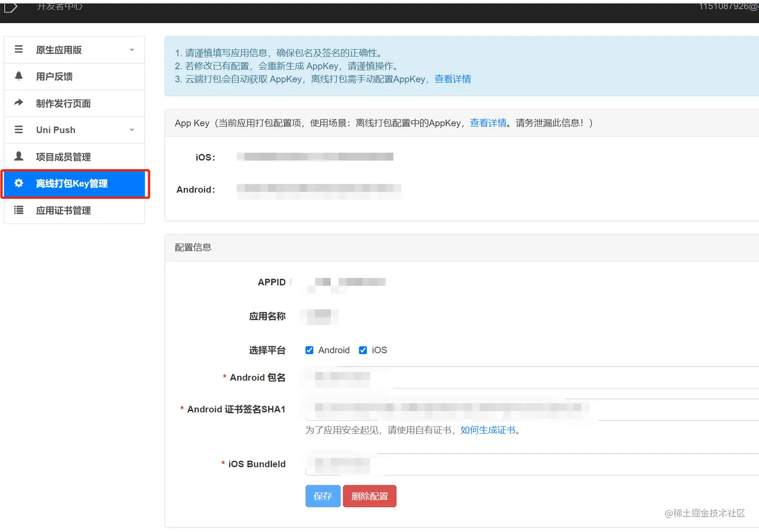Expand the 原生应用版 dropdown arrow
This screenshot has height=532, width=759.
(x=132, y=50)
